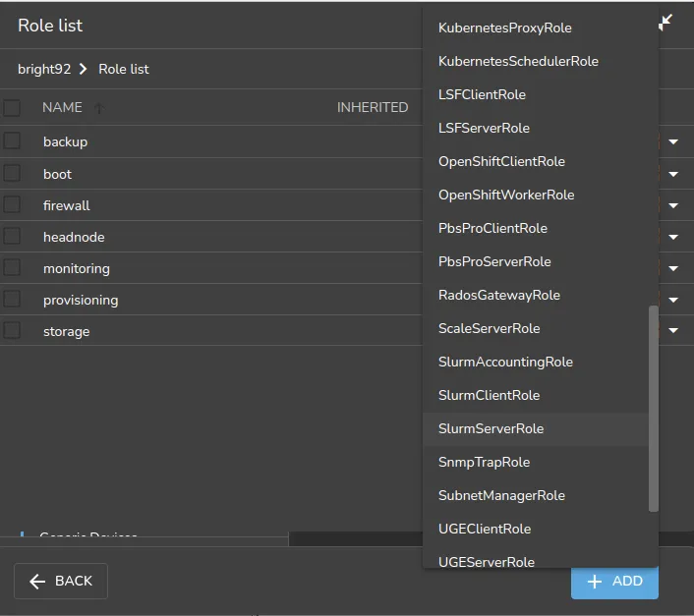Check the monitoring role checkbox
The height and width of the screenshot is (616, 694).
click(x=12, y=267)
